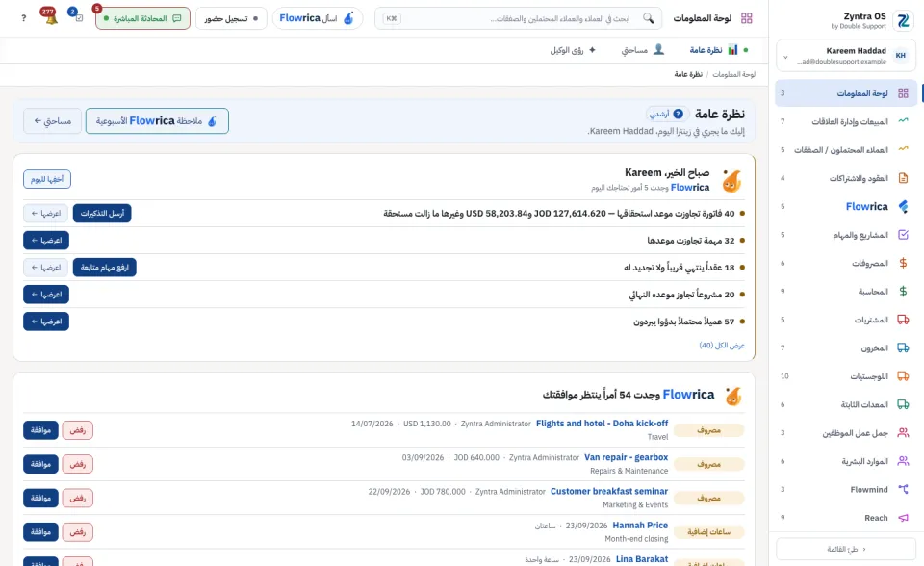924x566 pixels.
Task: Click the العقود والاشتراكات document icon
Action: [903, 178]
